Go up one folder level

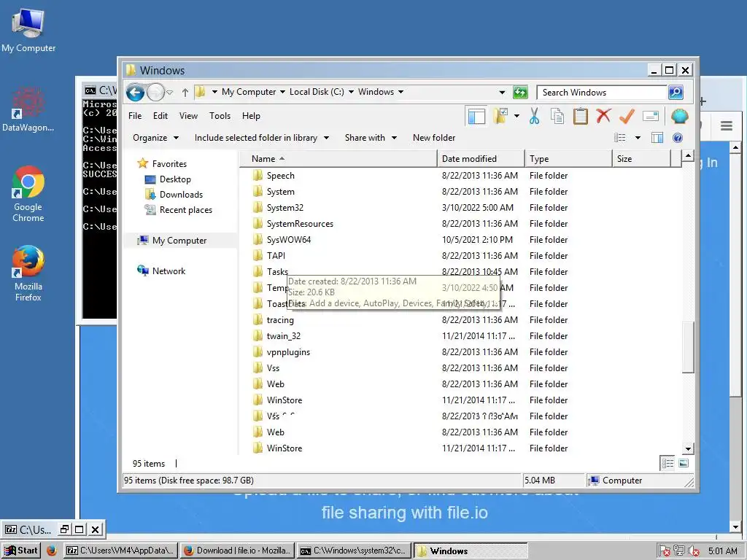coord(185,93)
